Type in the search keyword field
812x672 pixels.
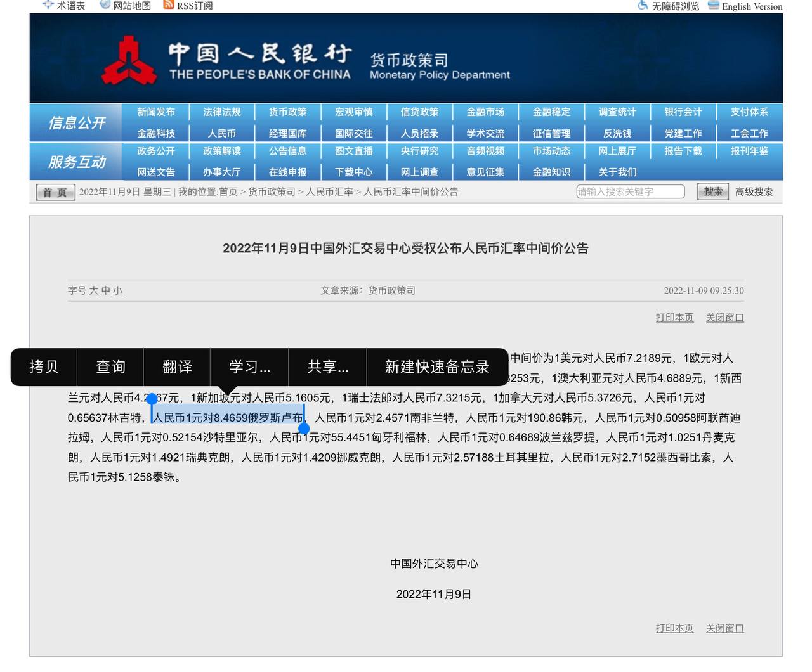[x=629, y=191]
